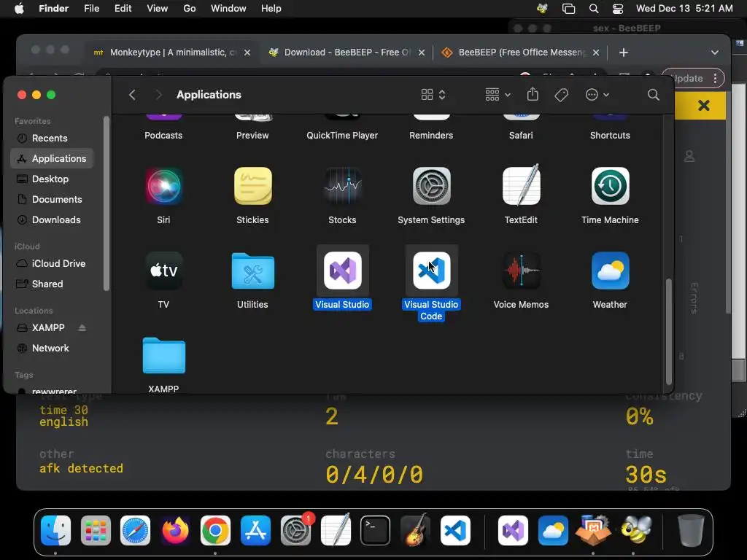
Task: Select Visual Studio Code app icon
Action: [432, 271]
